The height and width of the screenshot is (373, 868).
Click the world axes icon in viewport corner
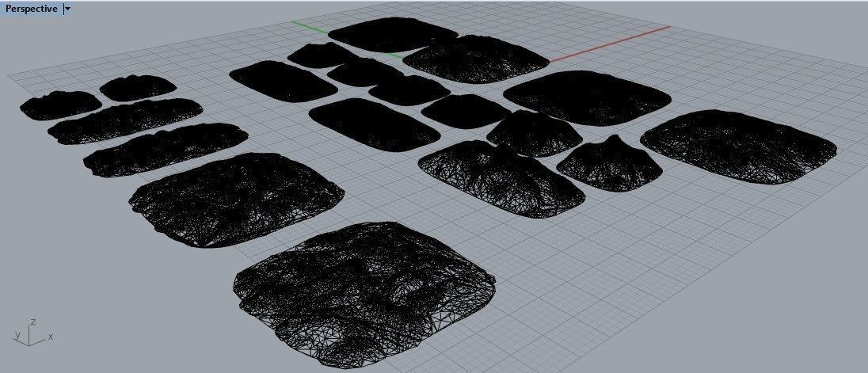[x=32, y=333]
